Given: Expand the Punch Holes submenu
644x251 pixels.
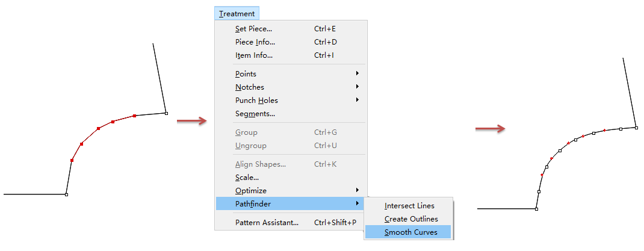Looking at the screenshot, I should 256,101.
